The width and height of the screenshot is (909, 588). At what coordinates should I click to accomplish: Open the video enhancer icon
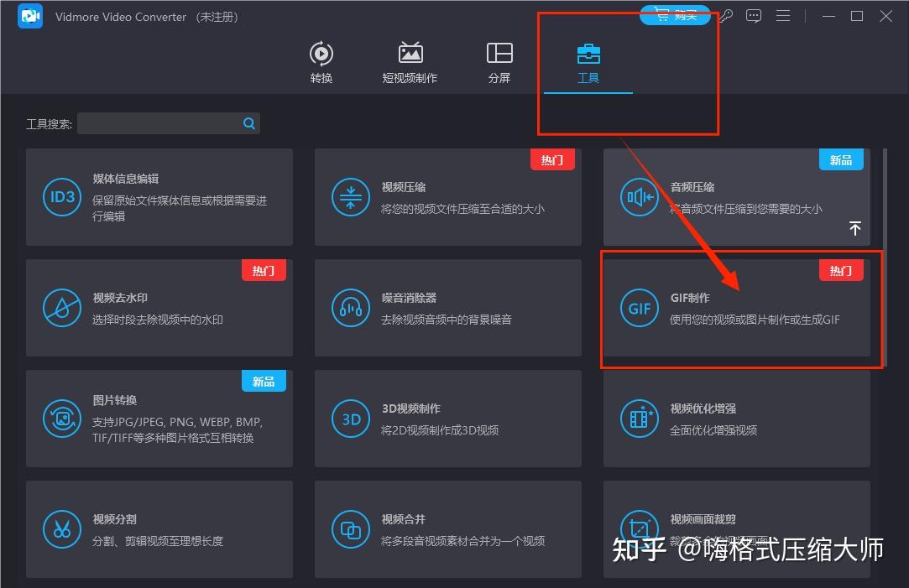[x=640, y=419]
